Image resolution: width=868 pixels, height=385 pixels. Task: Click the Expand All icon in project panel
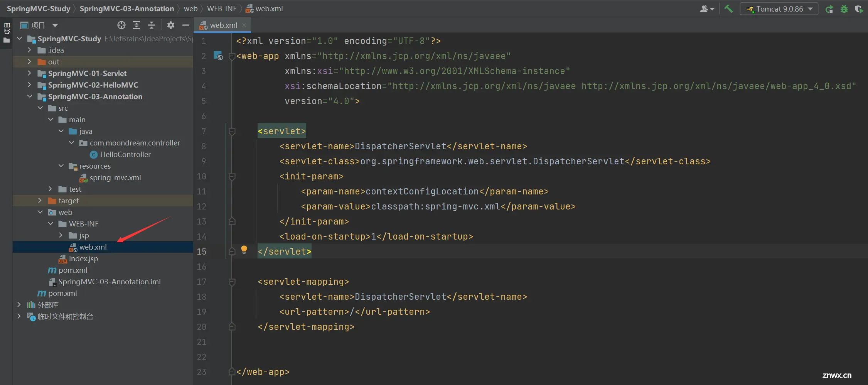coord(137,25)
